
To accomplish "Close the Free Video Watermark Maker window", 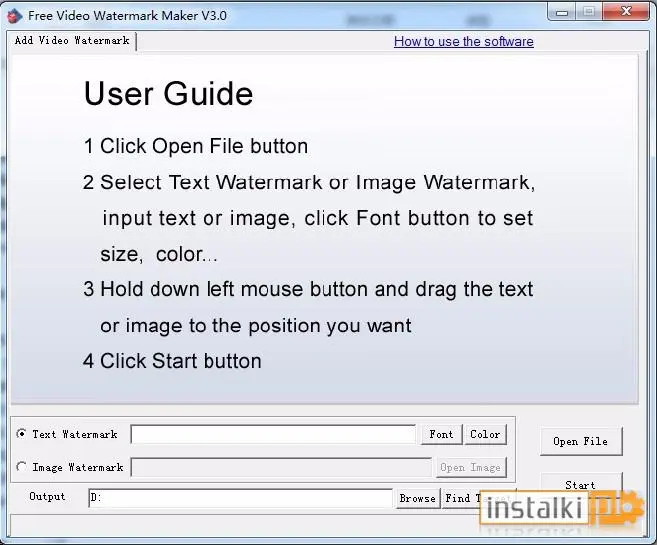I will tap(626, 11).
